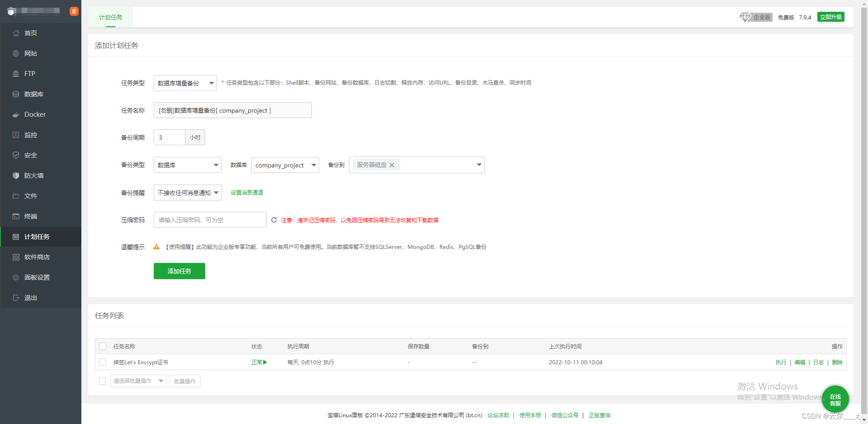The width and height of the screenshot is (868, 424).
Task: Open the 使用手册 footer link
Action: (x=530, y=415)
